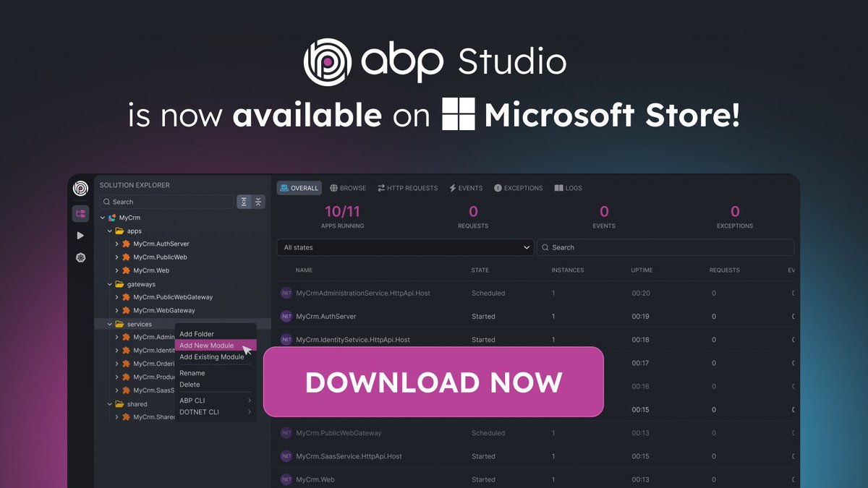Sort by the State column header

point(480,270)
